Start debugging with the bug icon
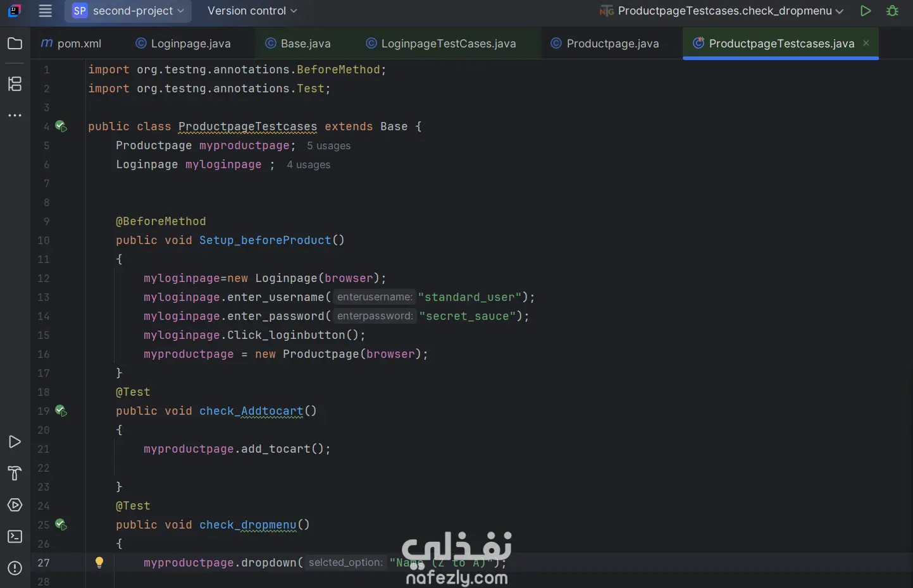This screenshot has height=588, width=913. [x=892, y=11]
